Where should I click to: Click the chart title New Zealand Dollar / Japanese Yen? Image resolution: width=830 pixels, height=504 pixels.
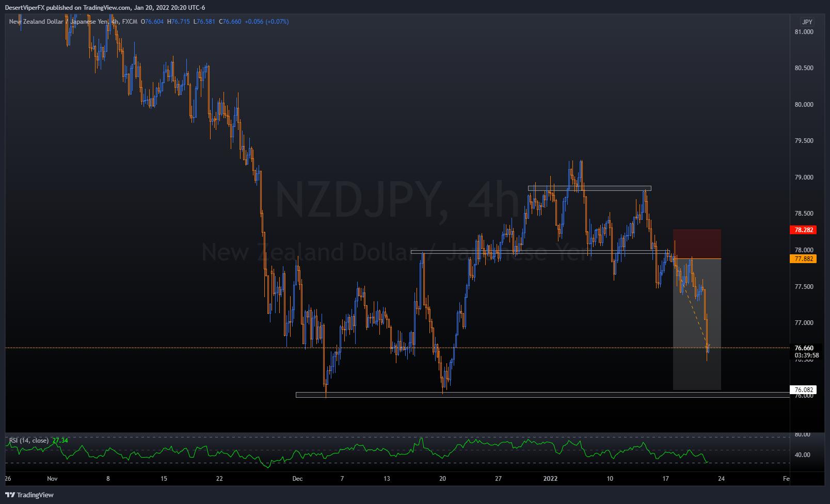(x=59, y=22)
